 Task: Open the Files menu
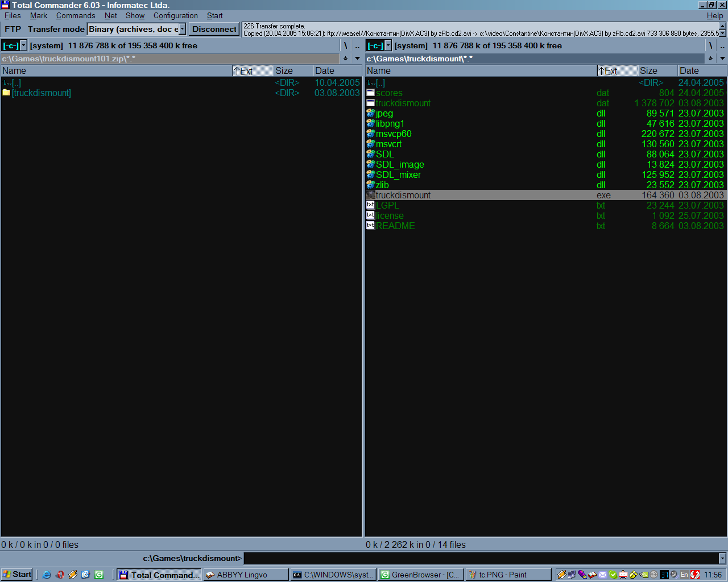tap(13, 15)
